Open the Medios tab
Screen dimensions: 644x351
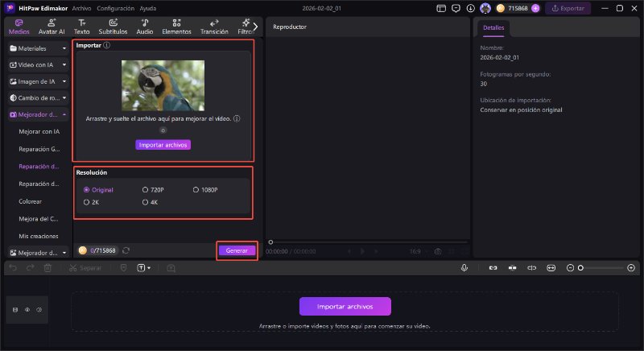tap(19, 27)
